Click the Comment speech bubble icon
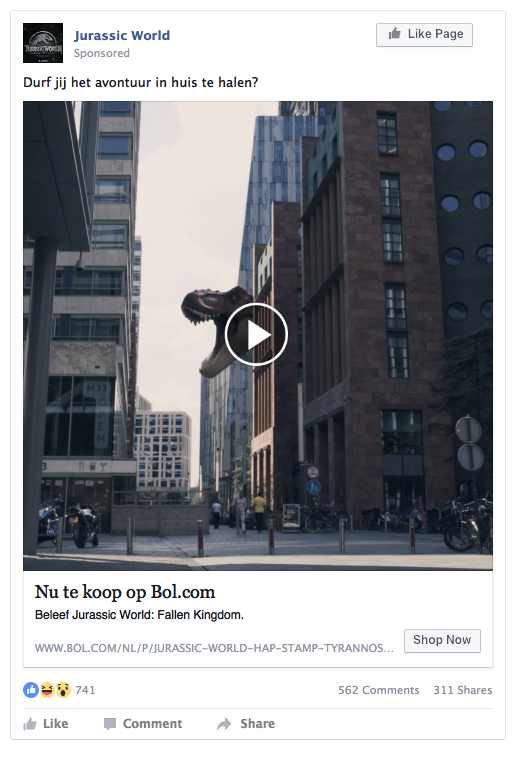 pyautogui.click(x=110, y=724)
